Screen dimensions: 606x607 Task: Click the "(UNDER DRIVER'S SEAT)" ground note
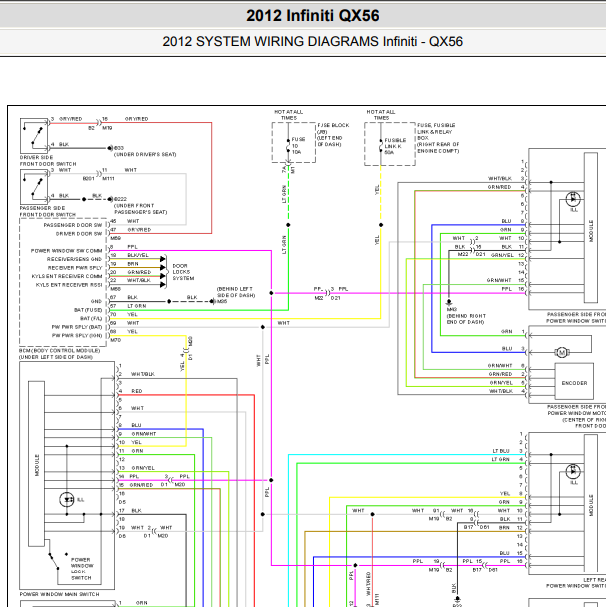(145, 154)
